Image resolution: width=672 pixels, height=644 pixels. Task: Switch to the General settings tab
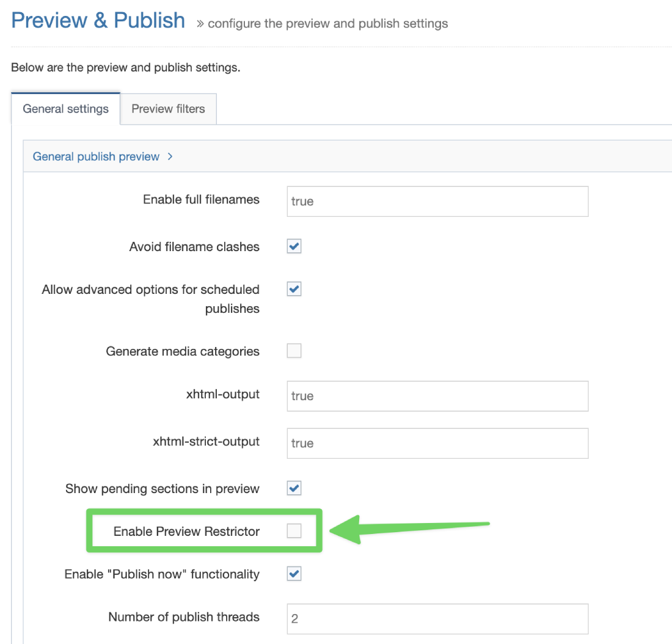pyautogui.click(x=65, y=109)
